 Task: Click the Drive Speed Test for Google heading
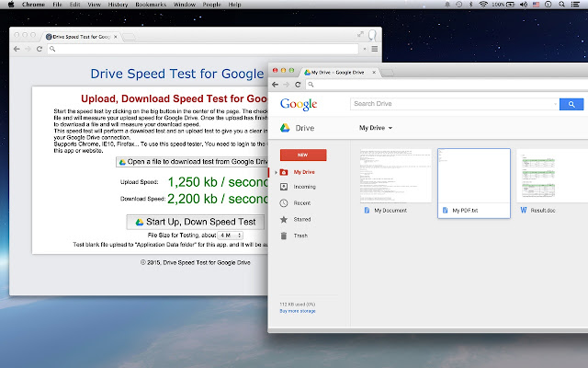pos(177,74)
